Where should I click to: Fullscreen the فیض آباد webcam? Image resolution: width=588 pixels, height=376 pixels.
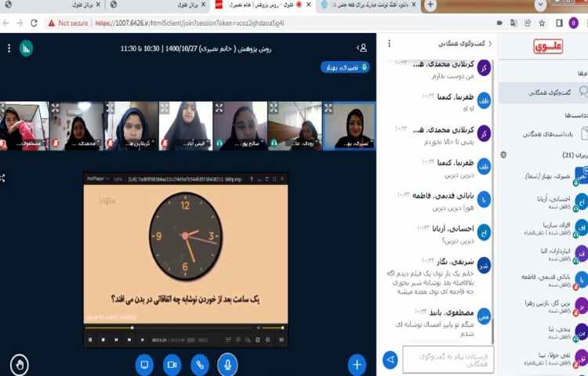(x=165, y=108)
